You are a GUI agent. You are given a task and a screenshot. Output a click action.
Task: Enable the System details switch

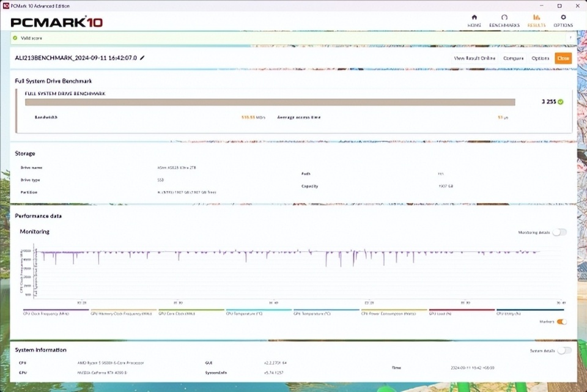[x=564, y=350]
